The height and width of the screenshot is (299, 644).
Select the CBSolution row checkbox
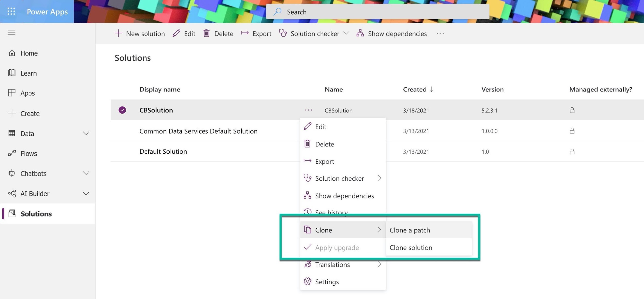pyautogui.click(x=122, y=109)
